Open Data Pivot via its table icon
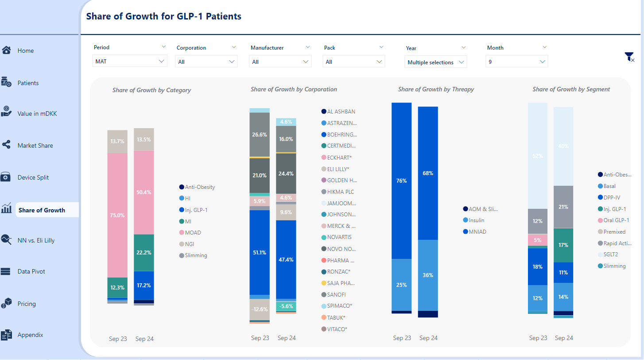The height and width of the screenshot is (360, 644). (6, 271)
